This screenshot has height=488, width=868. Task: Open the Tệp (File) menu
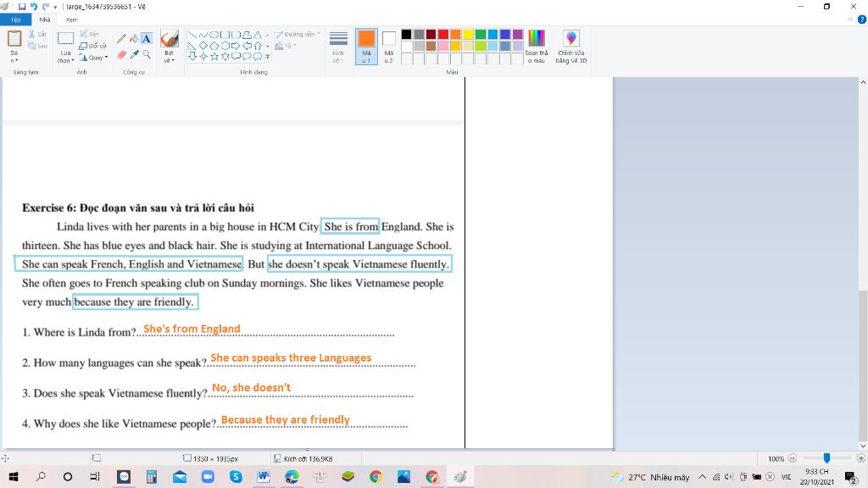15,19
